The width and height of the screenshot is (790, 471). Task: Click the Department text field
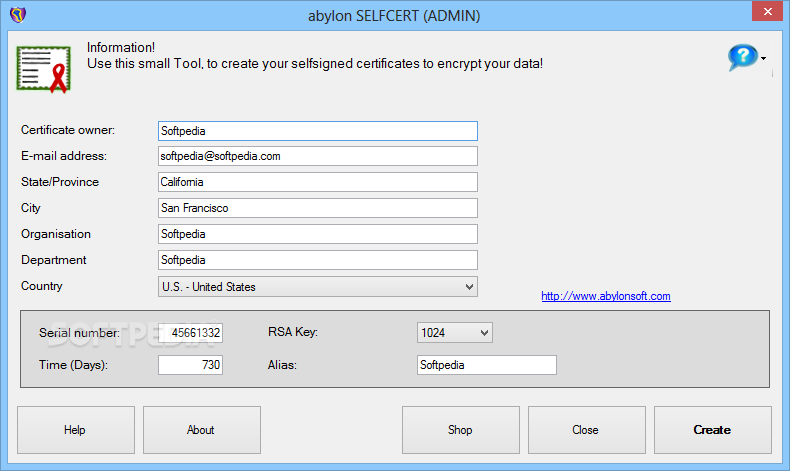pos(317,260)
